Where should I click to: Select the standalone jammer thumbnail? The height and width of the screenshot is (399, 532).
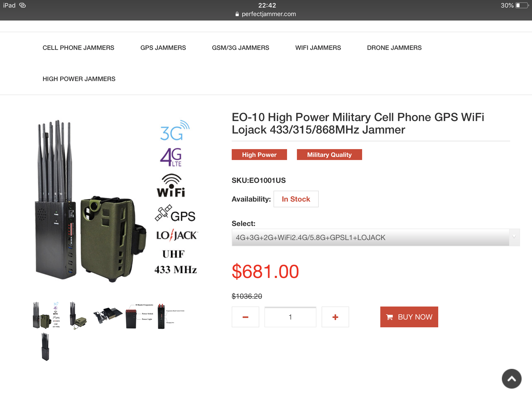pyautogui.click(x=45, y=347)
